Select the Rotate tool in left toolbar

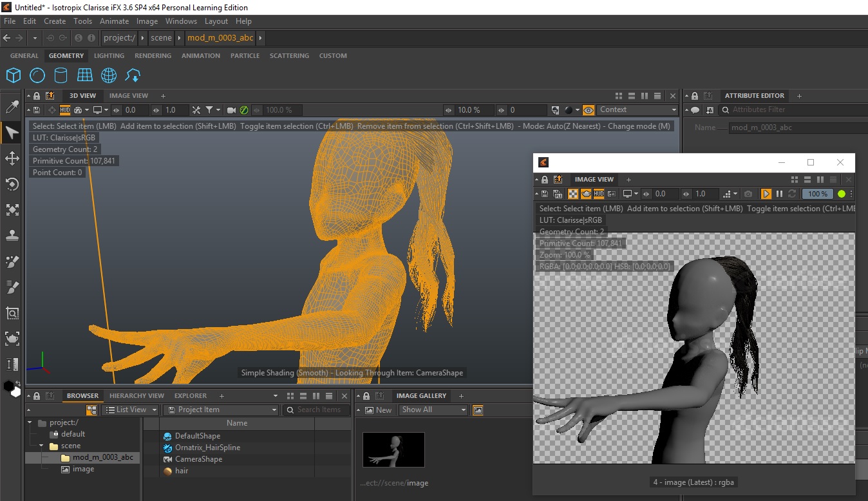12,185
